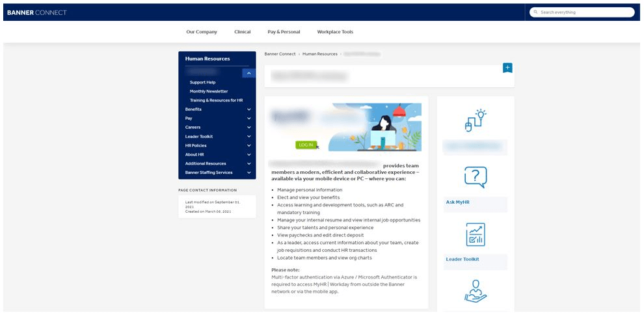Viewport: 644px width, 317px height.
Task: Expand the Leader Toolkit sidebar chevron
Action: (x=249, y=137)
